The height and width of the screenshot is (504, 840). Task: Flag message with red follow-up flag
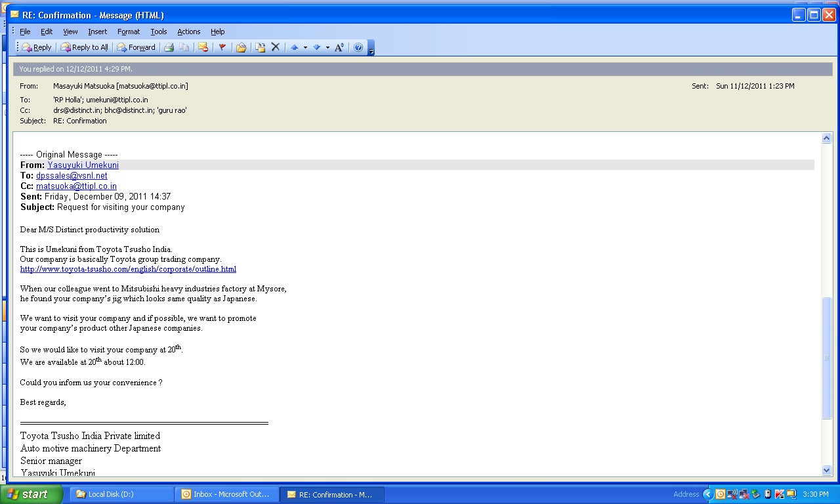222,47
